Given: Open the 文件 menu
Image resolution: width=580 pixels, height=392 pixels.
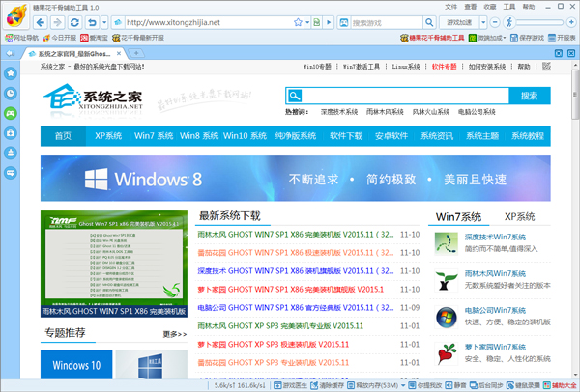Looking at the screenshot, I should click(x=450, y=6).
